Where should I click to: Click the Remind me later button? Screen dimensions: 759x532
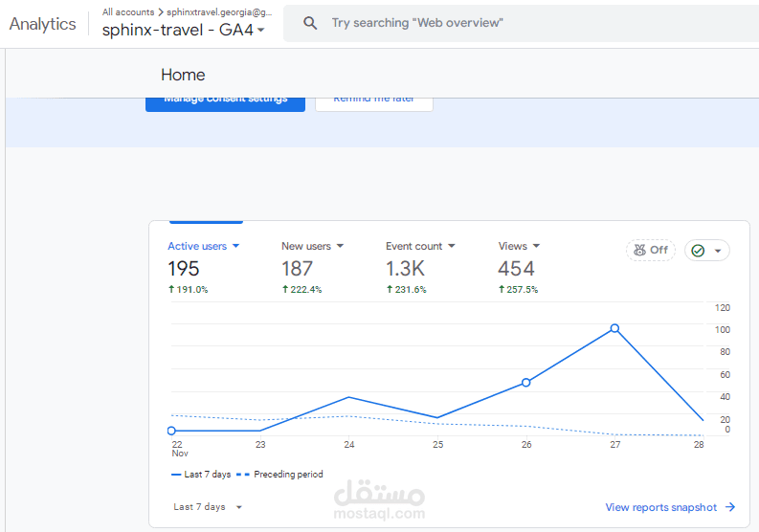click(x=373, y=104)
